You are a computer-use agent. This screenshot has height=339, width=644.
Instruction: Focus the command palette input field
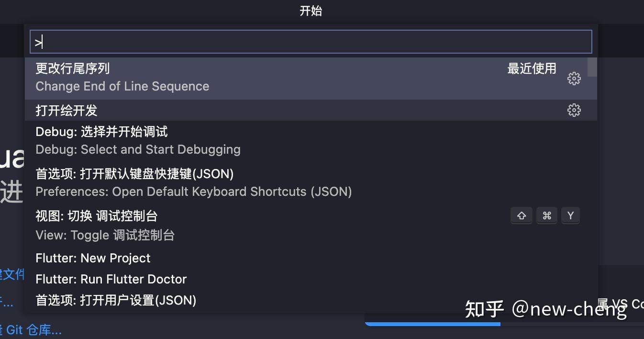(311, 42)
